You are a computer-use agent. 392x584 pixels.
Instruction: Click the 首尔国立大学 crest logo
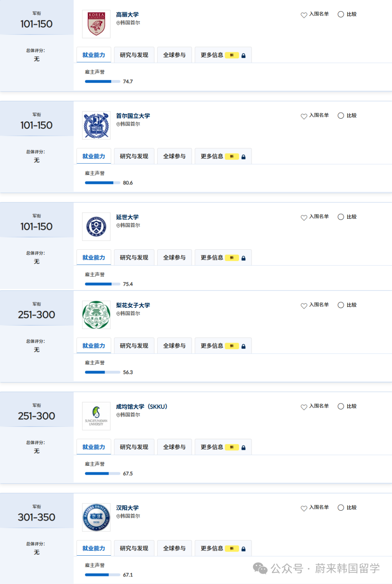click(96, 126)
